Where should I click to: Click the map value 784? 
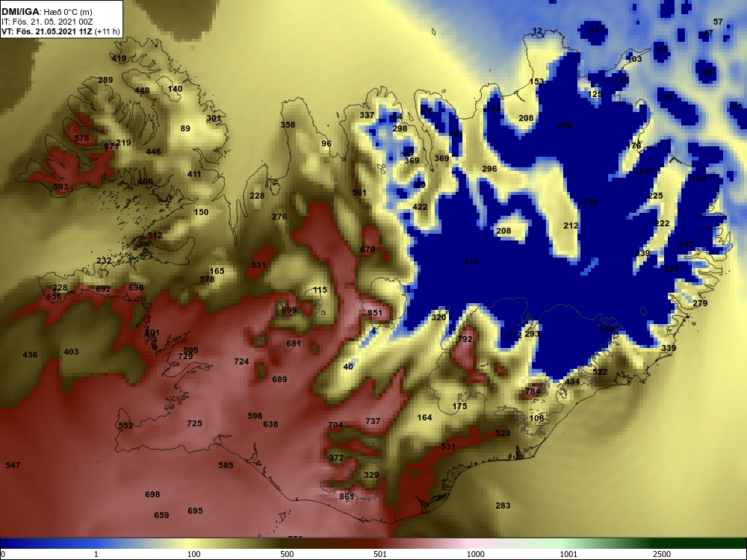(533, 391)
